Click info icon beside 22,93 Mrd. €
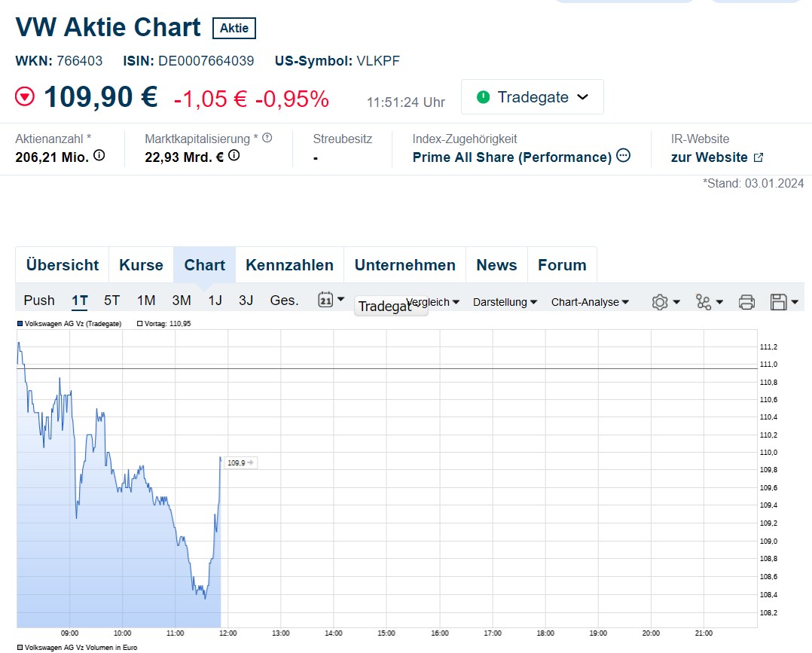This screenshot has height=653, width=812. (234, 156)
